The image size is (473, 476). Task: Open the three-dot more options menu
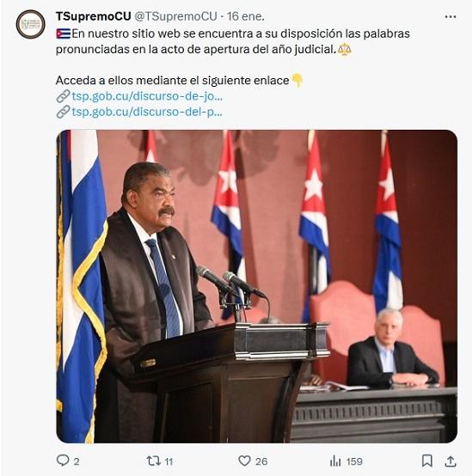[450, 16]
